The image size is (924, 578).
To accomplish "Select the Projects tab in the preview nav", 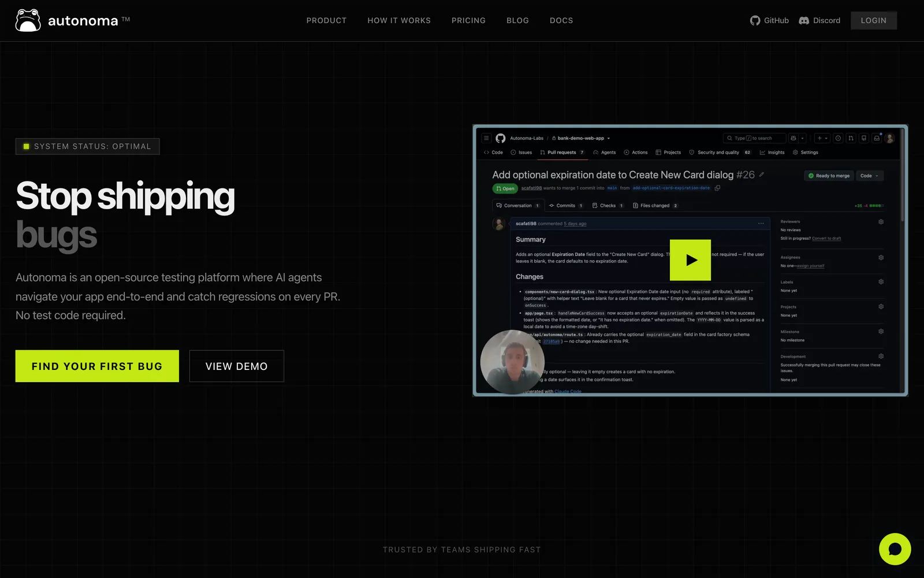I will click(668, 153).
